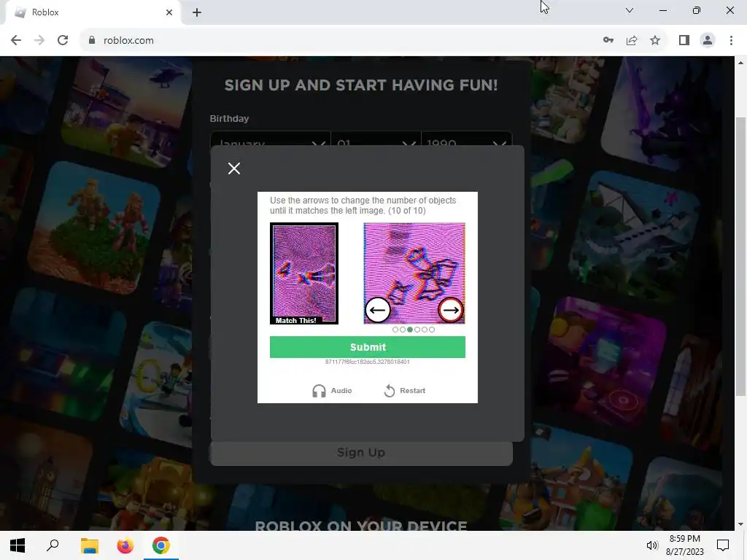Launch Firefox from the taskbar
747x560 pixels.
pyautogui.click(x=125, y=545)
